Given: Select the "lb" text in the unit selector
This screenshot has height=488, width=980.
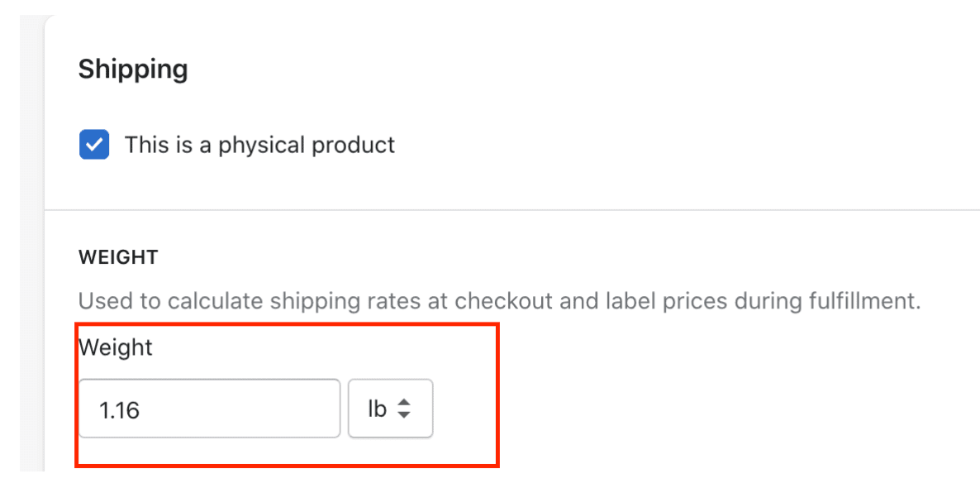Looking at the screenshot, I should point(377,409).
